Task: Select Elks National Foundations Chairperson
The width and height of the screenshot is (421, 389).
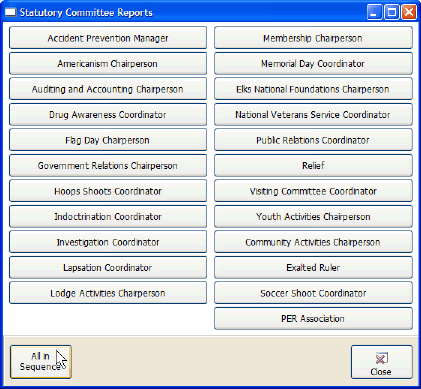Action: (x=313, y=89)
